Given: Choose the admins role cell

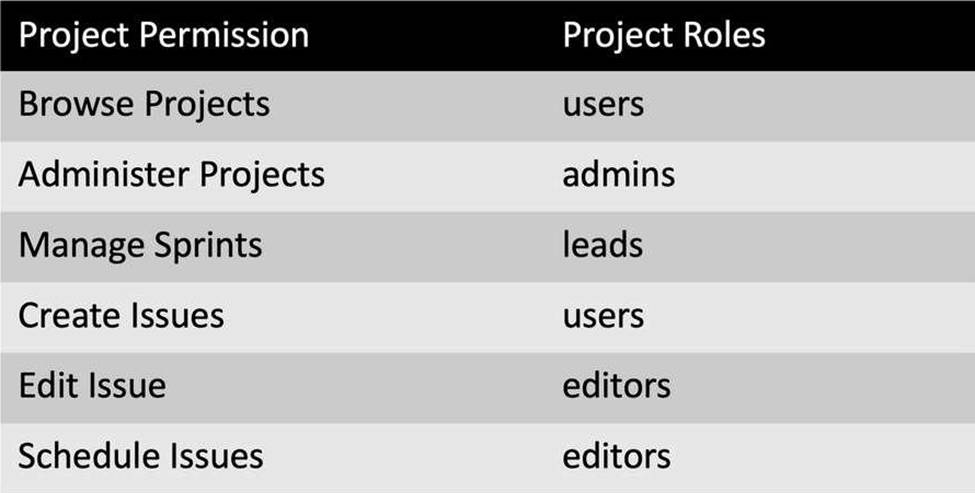Looking at the screenshot, I should click(x=619, y=175).
